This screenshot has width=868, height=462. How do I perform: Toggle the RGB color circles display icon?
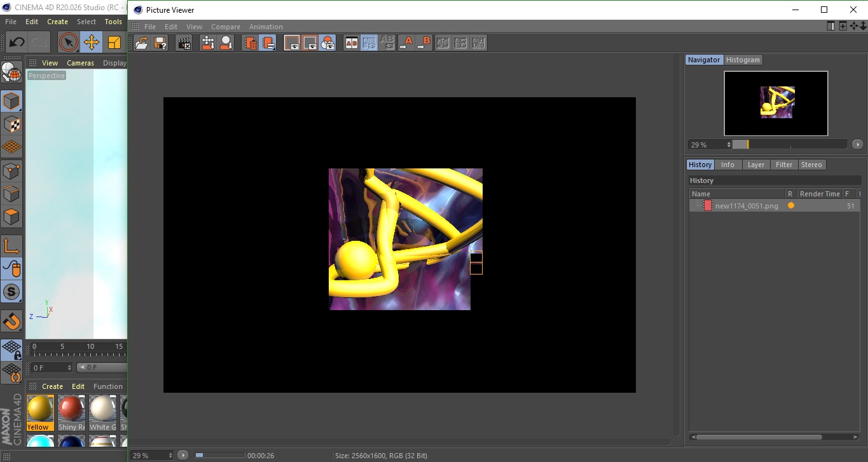[x=327, y=43]
